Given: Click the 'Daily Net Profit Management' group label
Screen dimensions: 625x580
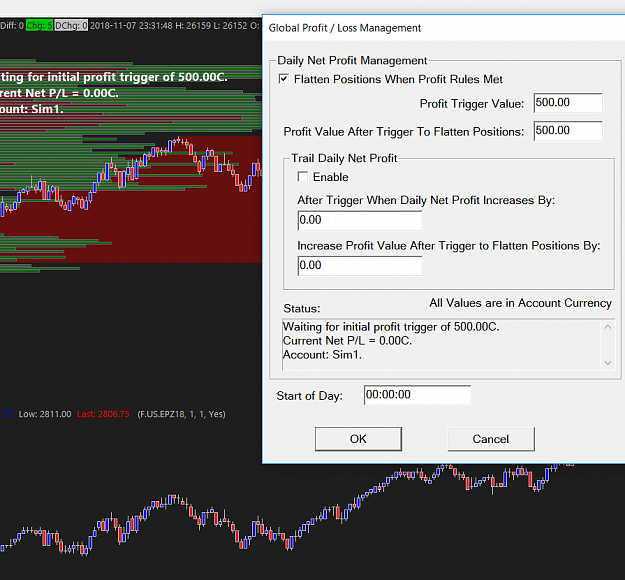Looking at the screenshot, I should pos(352,61).
